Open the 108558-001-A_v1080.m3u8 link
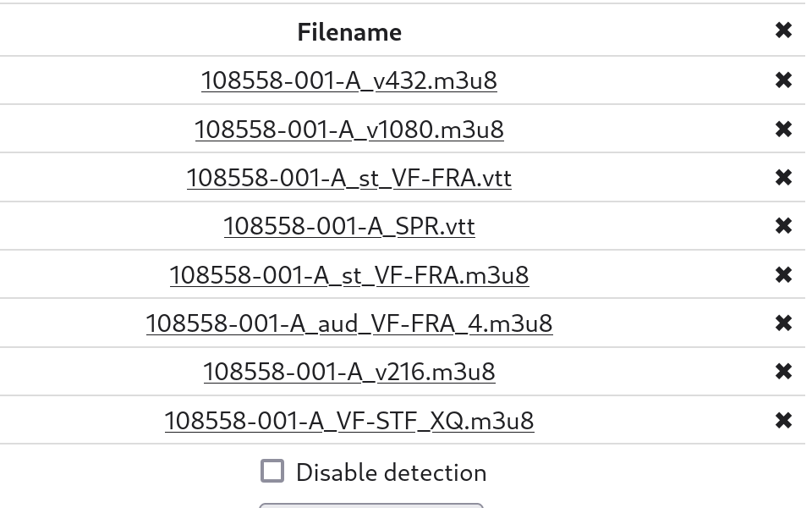This screenshot has width=812, height=508. pyautogui.click(x=349, y=130)
